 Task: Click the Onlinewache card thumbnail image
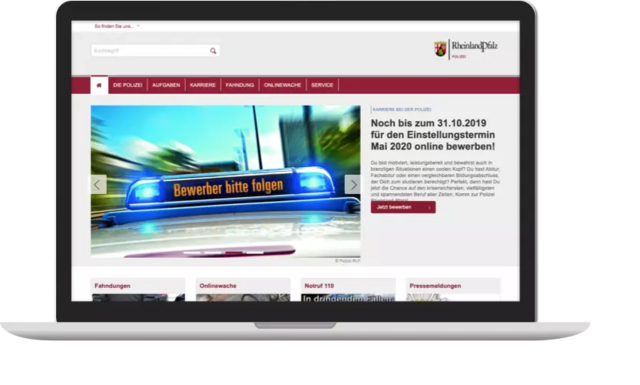click(243, 298)
